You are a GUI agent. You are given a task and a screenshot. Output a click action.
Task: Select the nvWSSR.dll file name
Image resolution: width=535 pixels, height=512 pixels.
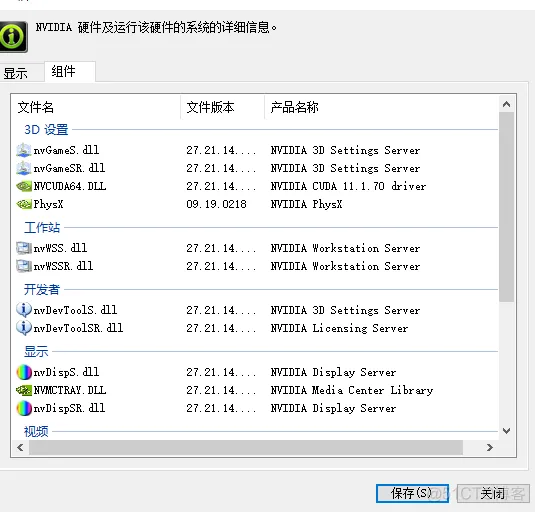click(63, 266)
